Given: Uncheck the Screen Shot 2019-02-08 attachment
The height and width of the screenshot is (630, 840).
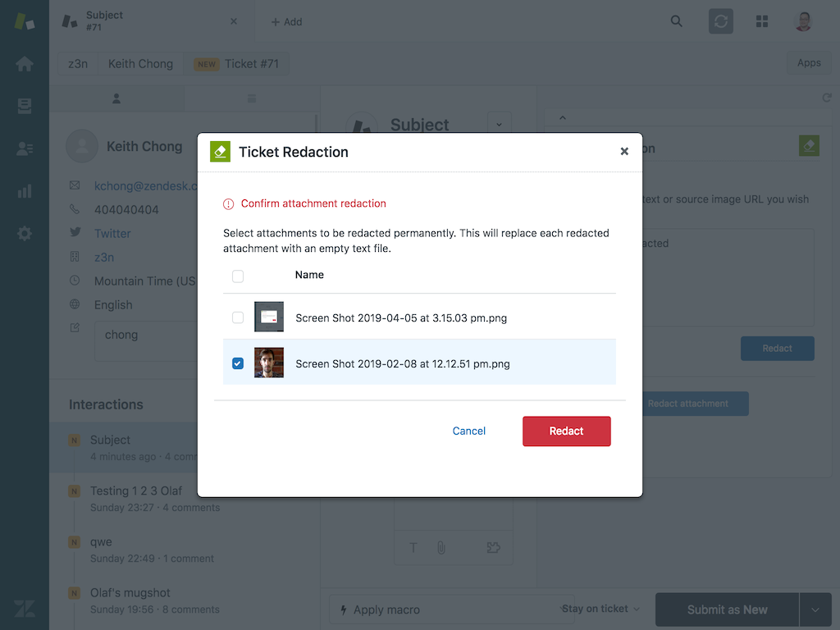Looking at the screenshot, I should pos(238,363).
